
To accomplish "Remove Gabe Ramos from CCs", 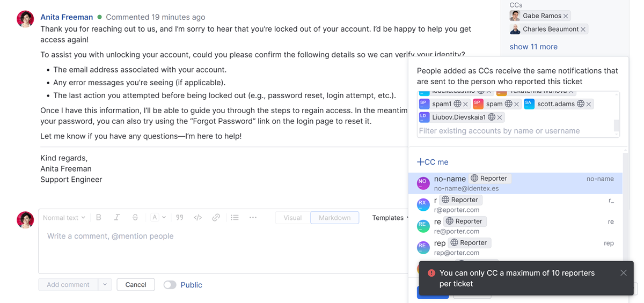I will click(x=566, y=16).
